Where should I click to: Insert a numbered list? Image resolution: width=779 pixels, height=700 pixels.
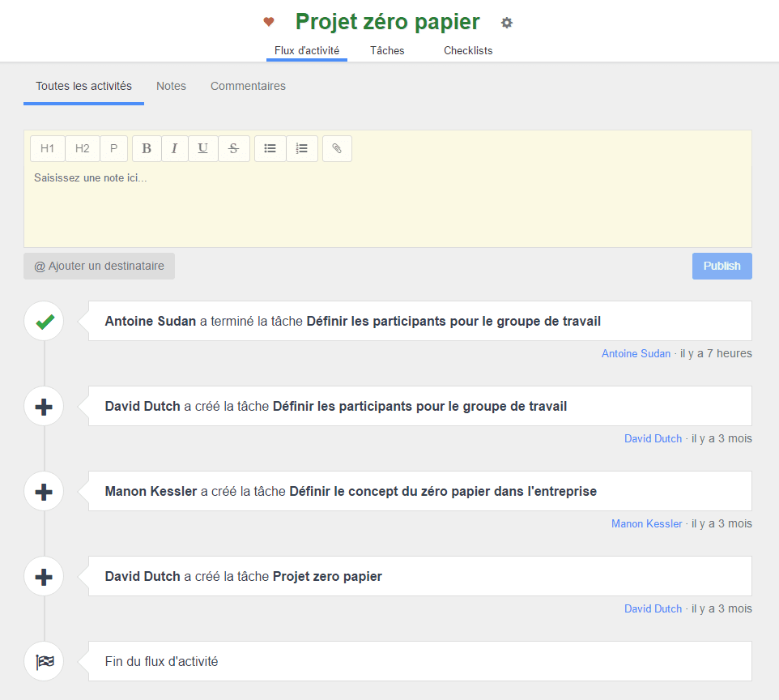tap(301, 148)
